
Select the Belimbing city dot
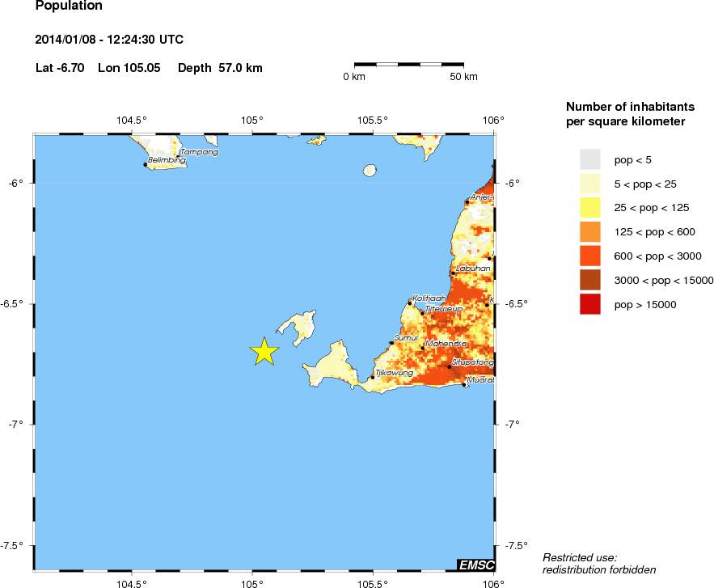click(146, 164)
